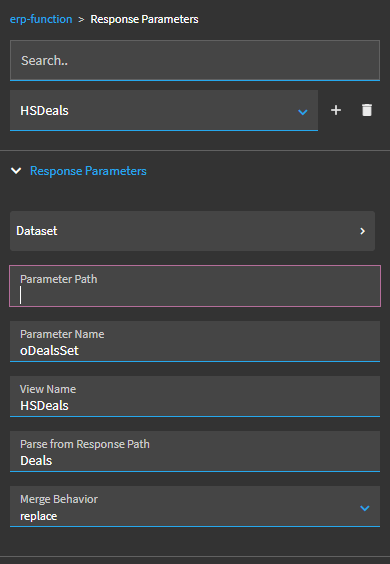
Task: Select the HSDeals combo box
Action: pyautogui.click(x=164, y=110)
